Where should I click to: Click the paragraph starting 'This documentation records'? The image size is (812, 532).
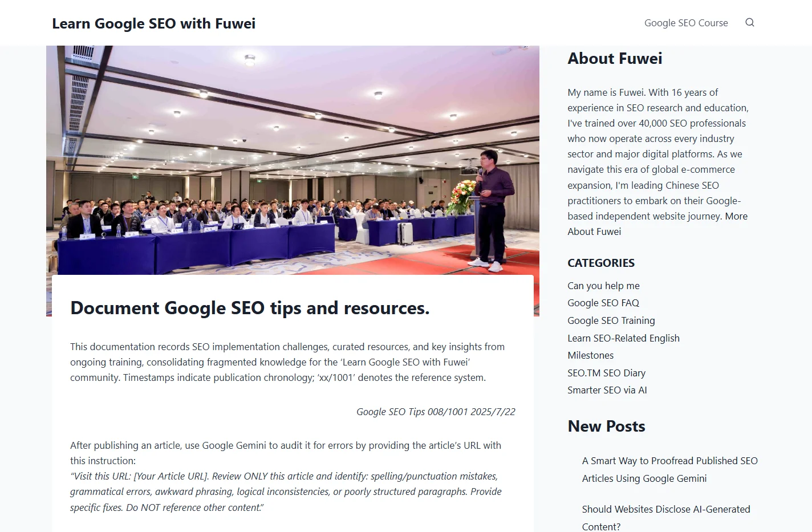[x=287, y=362]
